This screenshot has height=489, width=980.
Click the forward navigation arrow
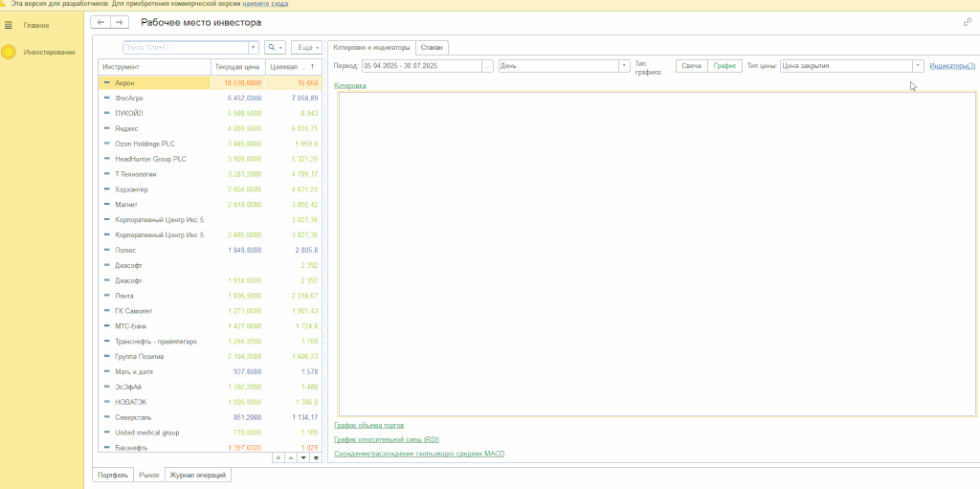(119, 22)
